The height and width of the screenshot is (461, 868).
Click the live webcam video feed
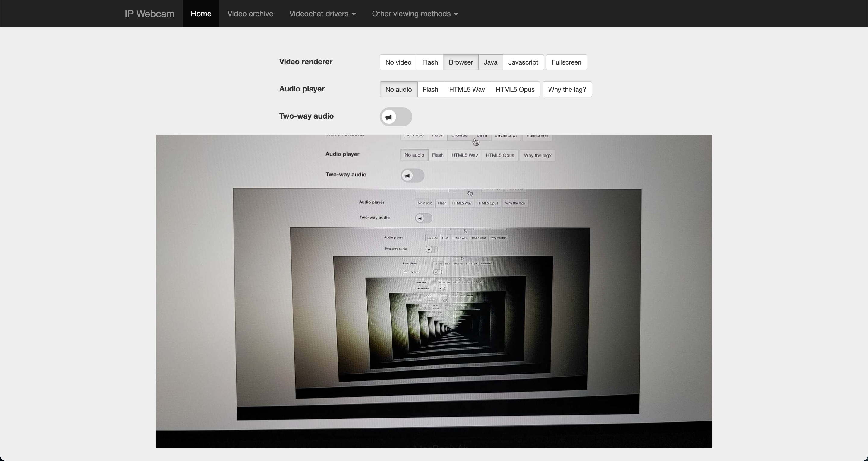coord(434,291)
